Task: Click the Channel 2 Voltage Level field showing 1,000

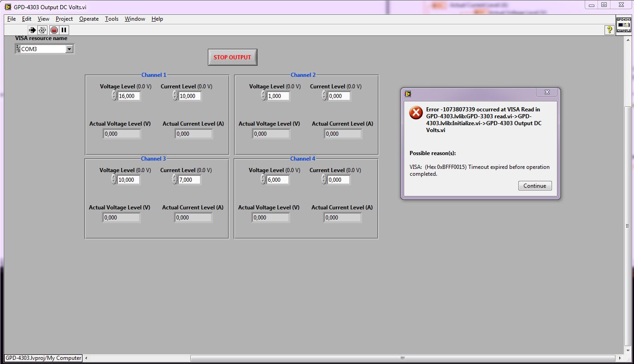Action: point(278,96)
